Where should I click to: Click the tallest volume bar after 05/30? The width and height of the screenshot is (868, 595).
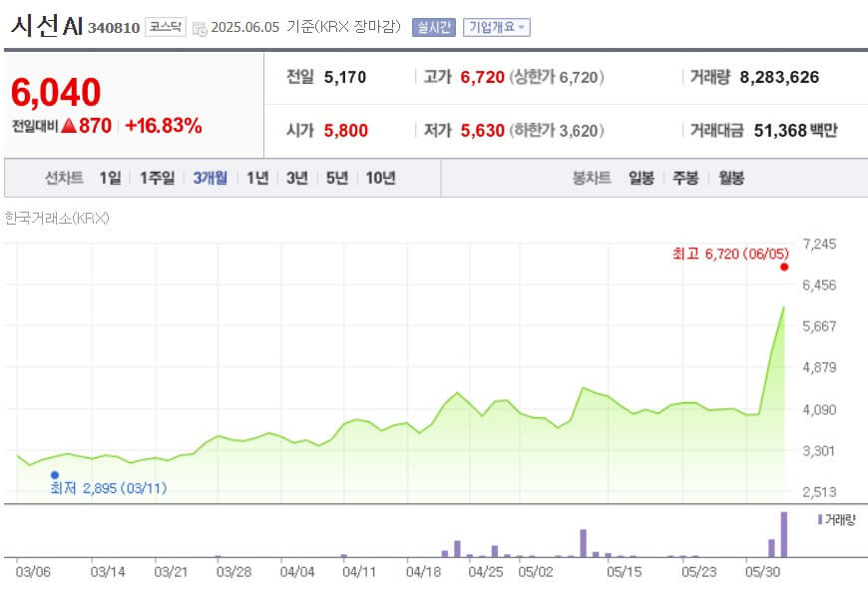click(x=784, y=535)
